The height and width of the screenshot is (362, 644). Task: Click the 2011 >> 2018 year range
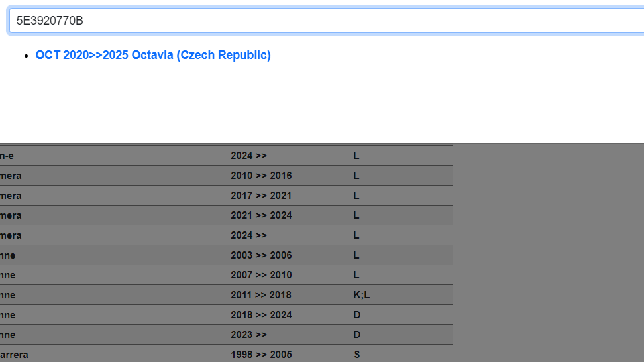coord(261,295)
